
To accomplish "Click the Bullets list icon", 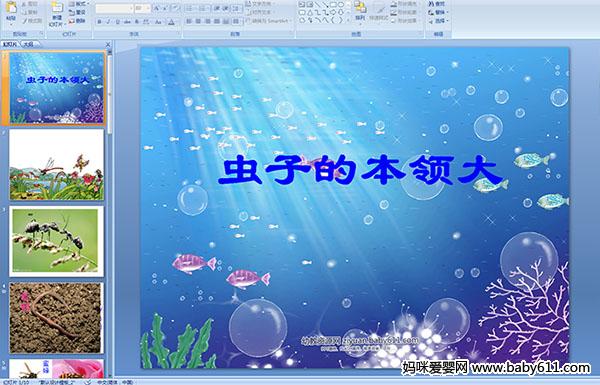I will pyautogui.click(x=190, y=8).
